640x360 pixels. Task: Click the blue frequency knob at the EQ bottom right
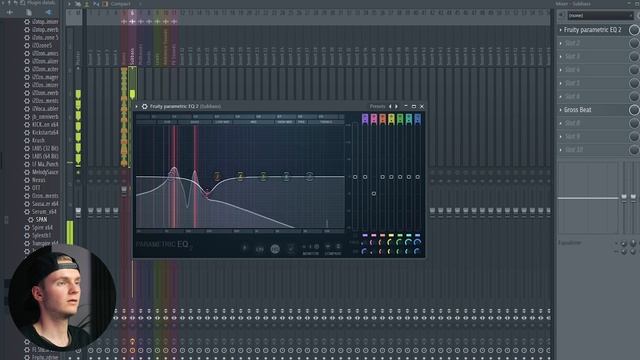[418, 242]
